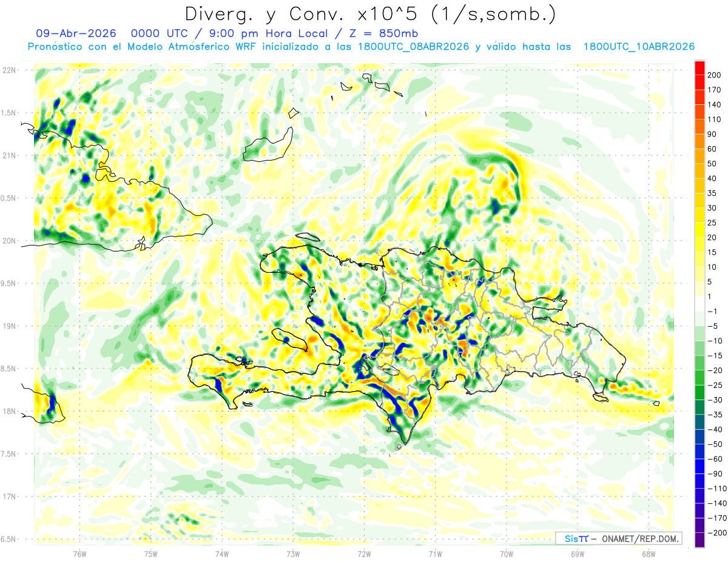
Task: Select the white swatch between 1 and -1
Action: coord(699,304)
